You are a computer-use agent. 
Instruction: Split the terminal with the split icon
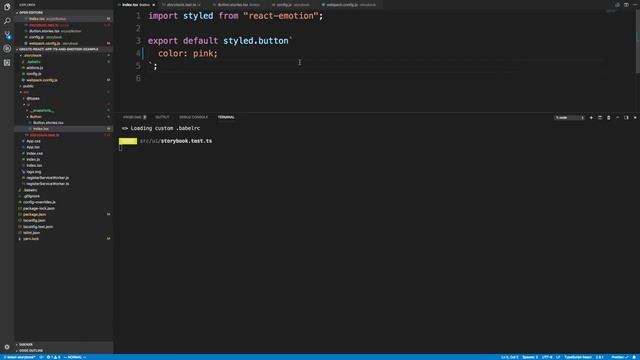coord(600,118)
